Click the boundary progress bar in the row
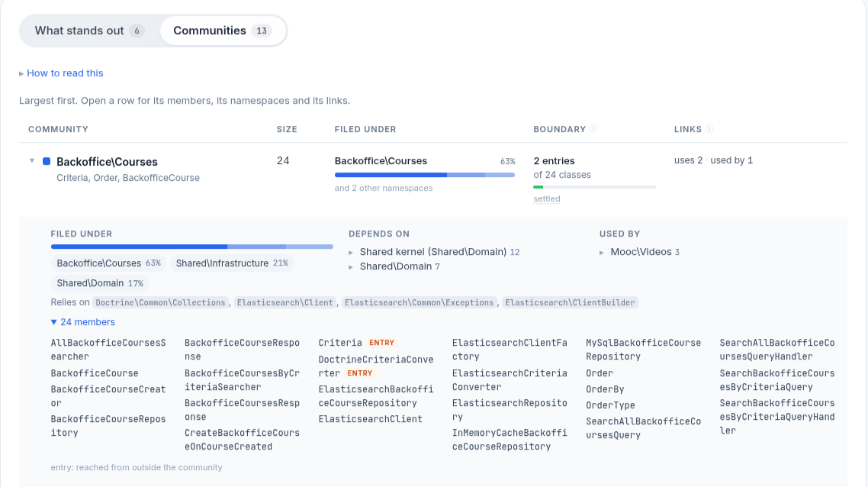Screen dimensions: 868x487 point(594,187)
